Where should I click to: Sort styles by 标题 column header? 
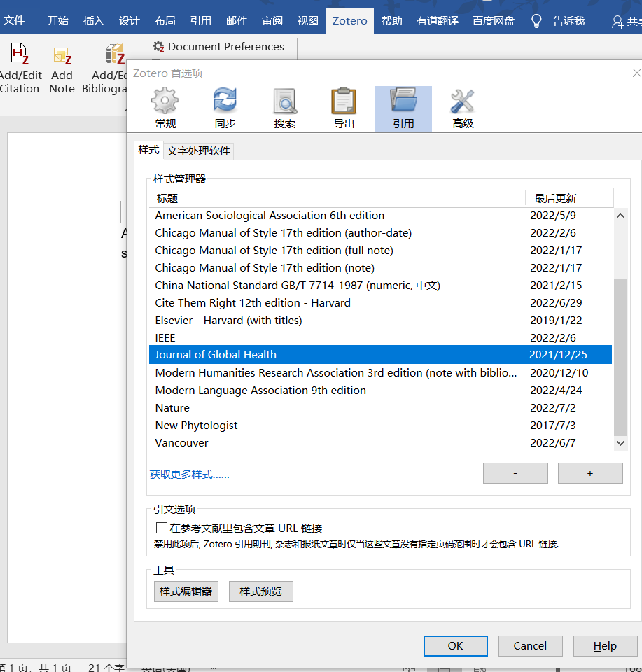(337, 198)
